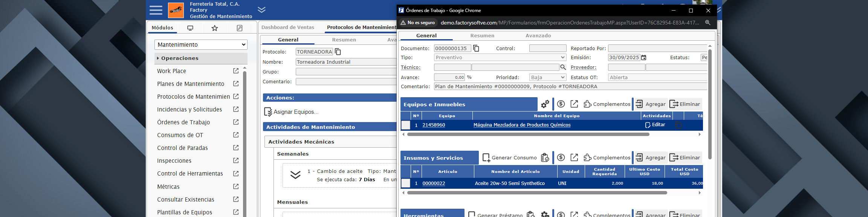
Task: Click the copy icon next to Documento field
Action: tap(476, 48)
